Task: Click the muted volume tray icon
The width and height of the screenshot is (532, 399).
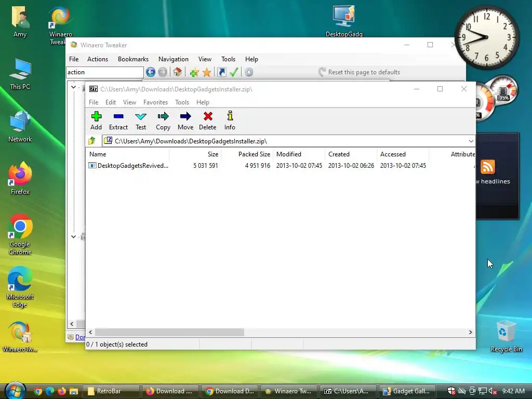Action: click(493, 391)
